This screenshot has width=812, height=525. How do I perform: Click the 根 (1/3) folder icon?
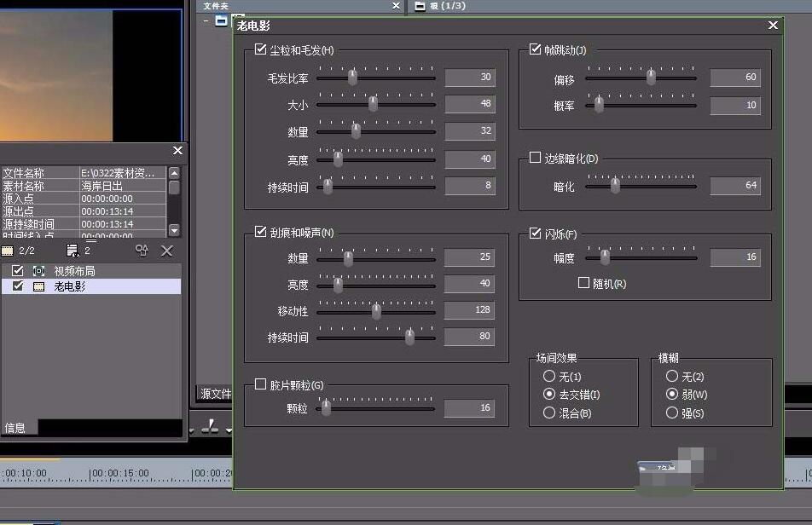pos(420,6)
